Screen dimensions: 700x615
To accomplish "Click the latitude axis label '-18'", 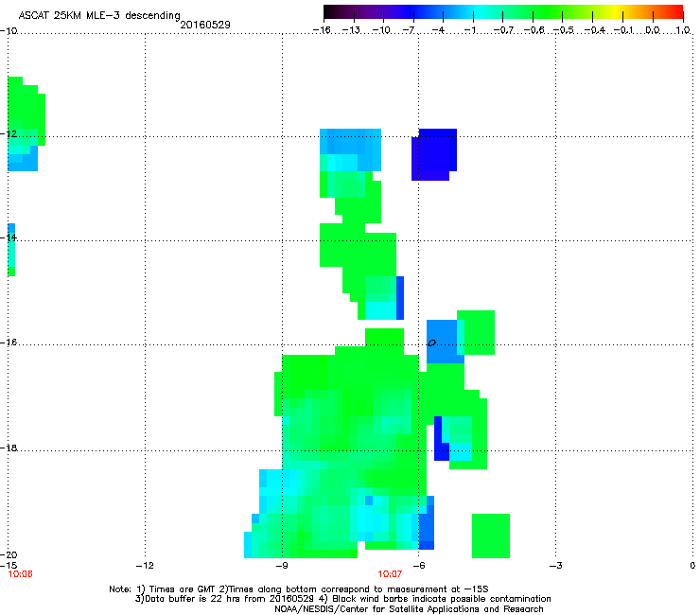I will (x=9, y=448).
